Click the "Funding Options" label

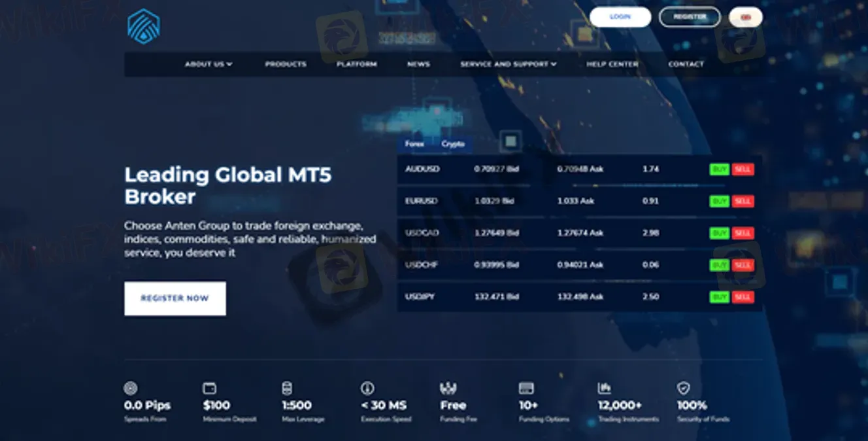coord(544,419)
